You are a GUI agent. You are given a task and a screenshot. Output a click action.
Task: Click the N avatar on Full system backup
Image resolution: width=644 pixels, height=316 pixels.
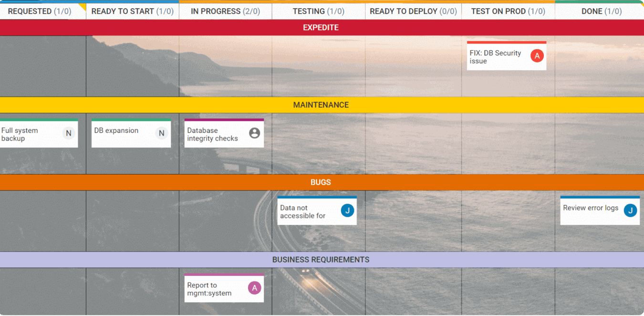click(67, 133)
